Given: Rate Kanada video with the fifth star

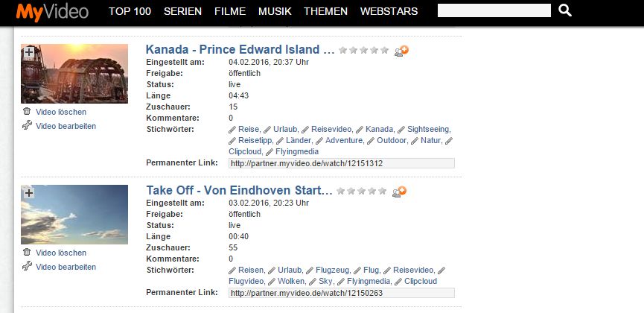Looking at the screenshot, I should point(384,51).
